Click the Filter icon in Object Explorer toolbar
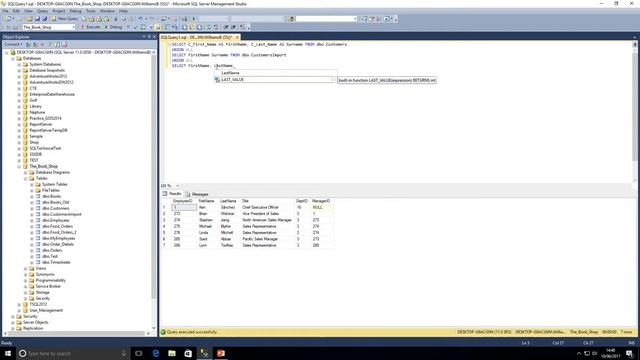640x360 pixels. 50,44
